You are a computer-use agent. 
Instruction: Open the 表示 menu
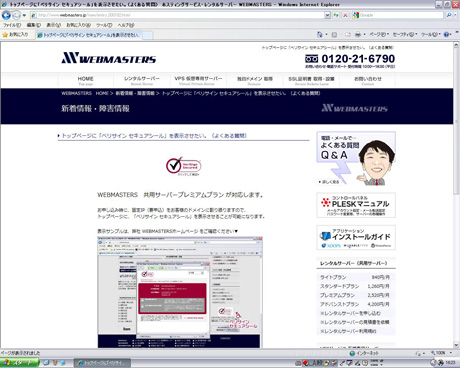click(53, 25)
